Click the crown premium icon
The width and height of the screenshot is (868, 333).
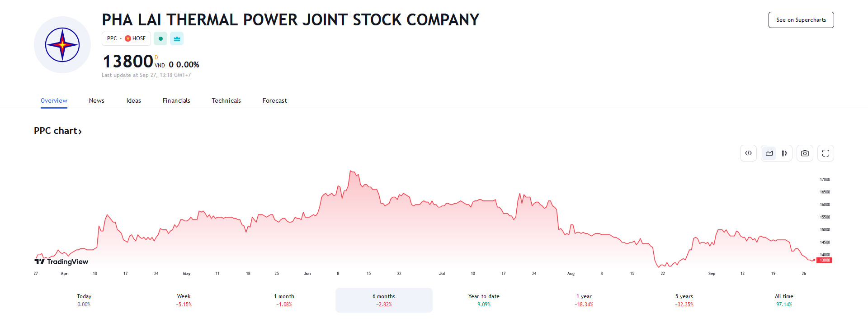coord(177,38)
